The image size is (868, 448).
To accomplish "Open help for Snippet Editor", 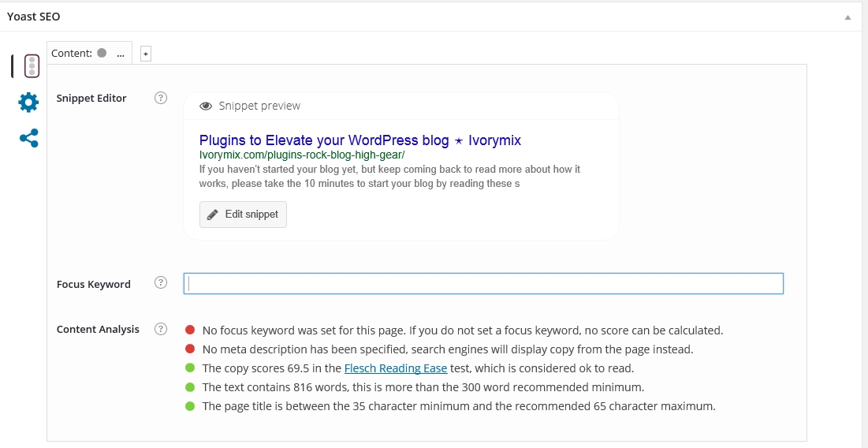I will coord(161,98).
